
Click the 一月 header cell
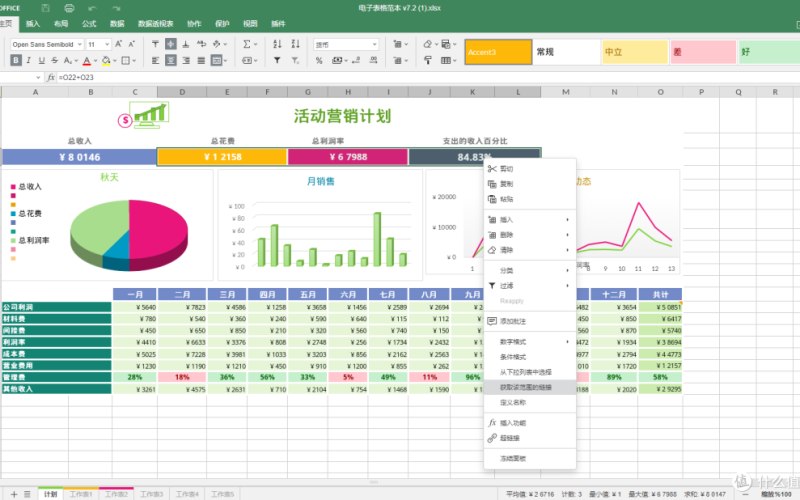tap(135, 294)
